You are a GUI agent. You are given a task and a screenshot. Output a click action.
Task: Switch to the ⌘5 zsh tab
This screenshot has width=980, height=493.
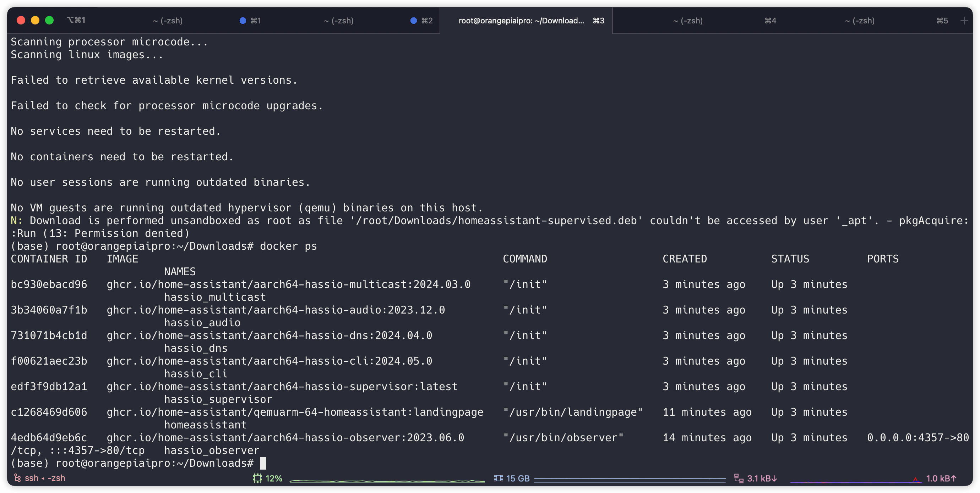[859, 21]
